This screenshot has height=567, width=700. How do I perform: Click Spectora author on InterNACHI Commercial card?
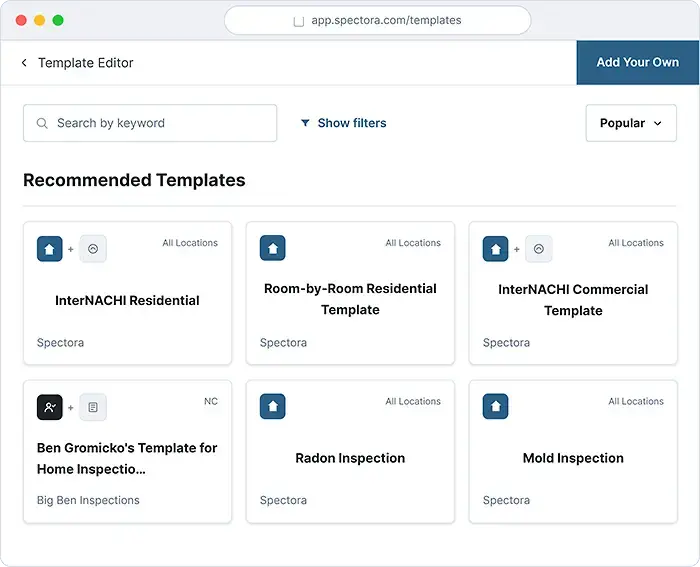[x=506, y=343]
